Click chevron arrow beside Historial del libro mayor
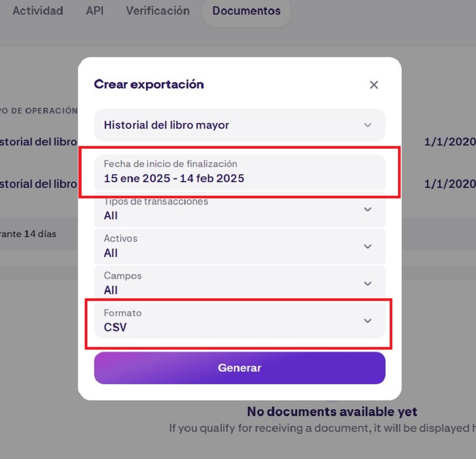Image resolution: width=476 pixels, height=459 pixels. click(x=368, y=125)
